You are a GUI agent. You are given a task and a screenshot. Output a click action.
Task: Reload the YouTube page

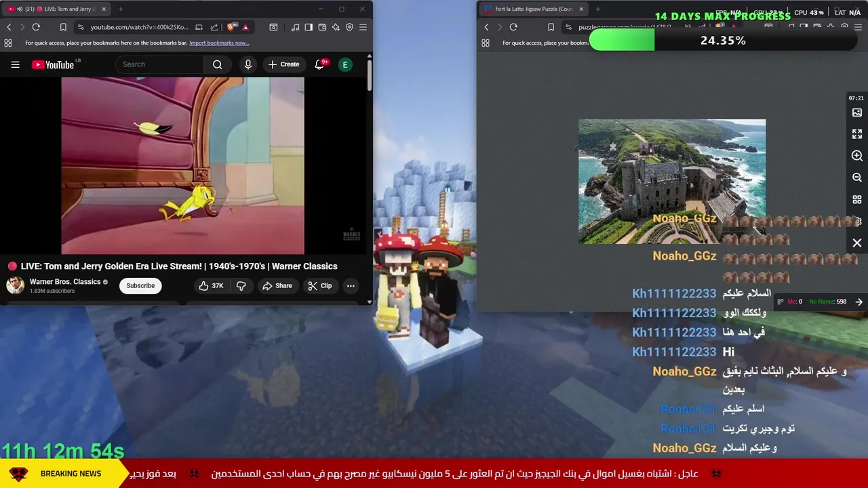pos(36,27)
